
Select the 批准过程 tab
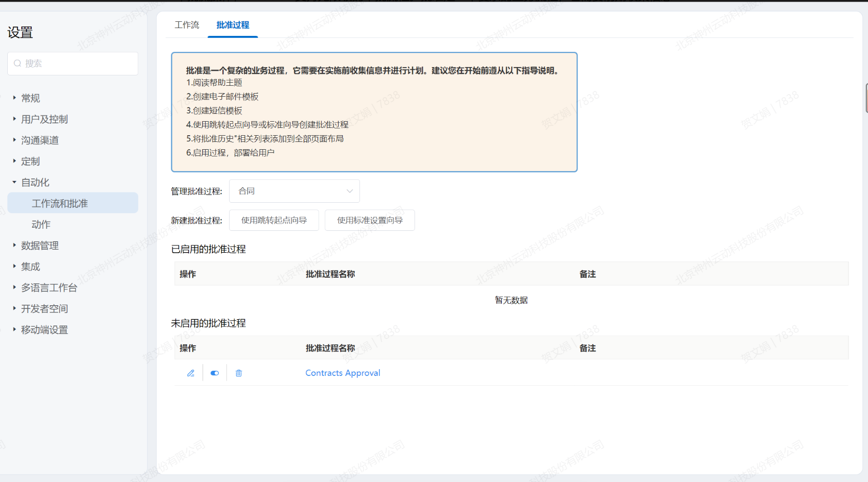pyautogui.click(x=233, y=25)
